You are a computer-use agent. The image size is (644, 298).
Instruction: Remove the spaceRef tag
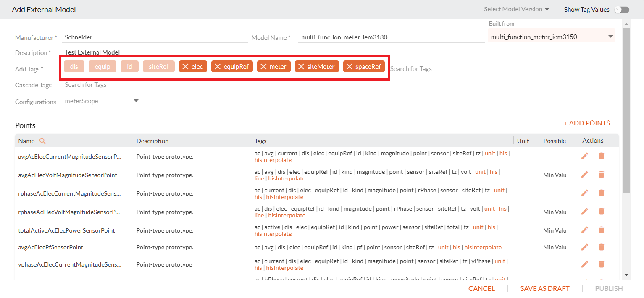(350, 67)
